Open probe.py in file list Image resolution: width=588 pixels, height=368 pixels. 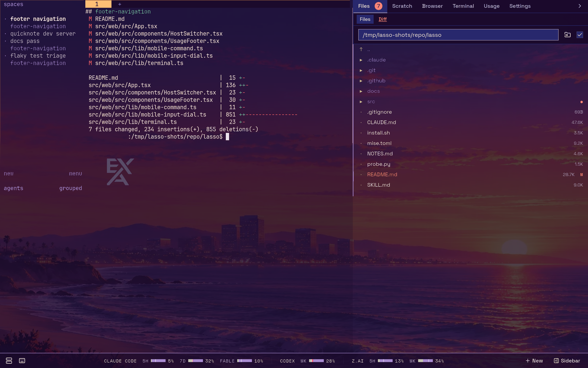point(379,164)
